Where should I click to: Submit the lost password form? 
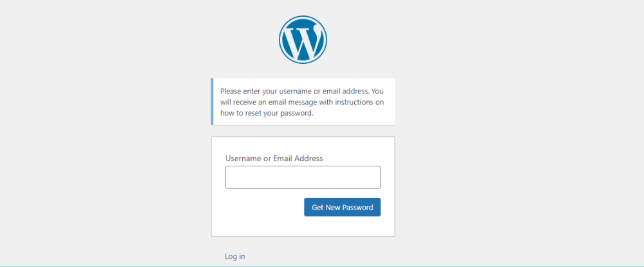click(342, 207)
